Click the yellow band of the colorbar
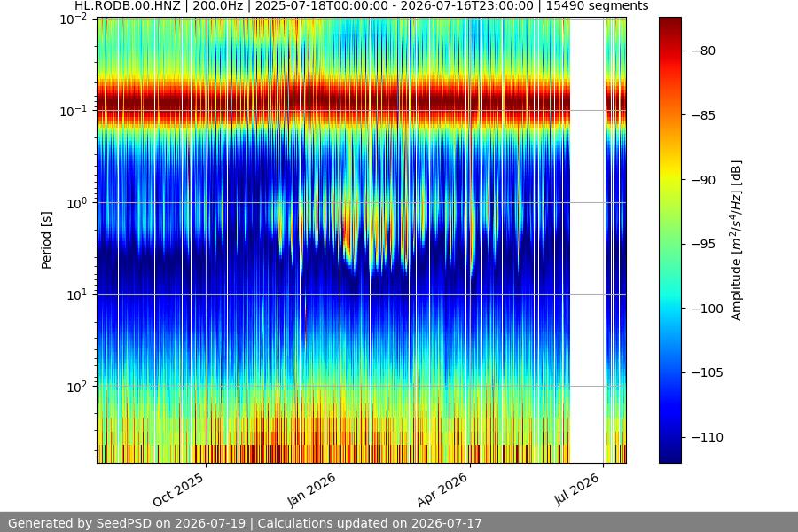This screenshot has height=532, width=798. tap(669, 173)
